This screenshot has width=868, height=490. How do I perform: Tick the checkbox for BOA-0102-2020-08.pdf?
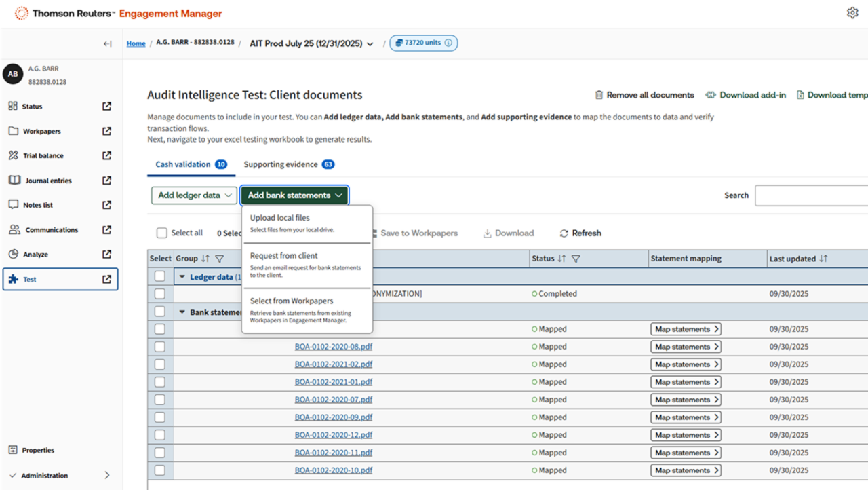pos(159,347)
